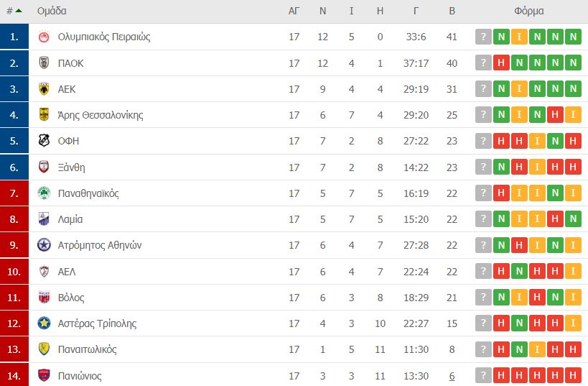Click the red H form result for ΠΑΟΚ

coord(501,63)
